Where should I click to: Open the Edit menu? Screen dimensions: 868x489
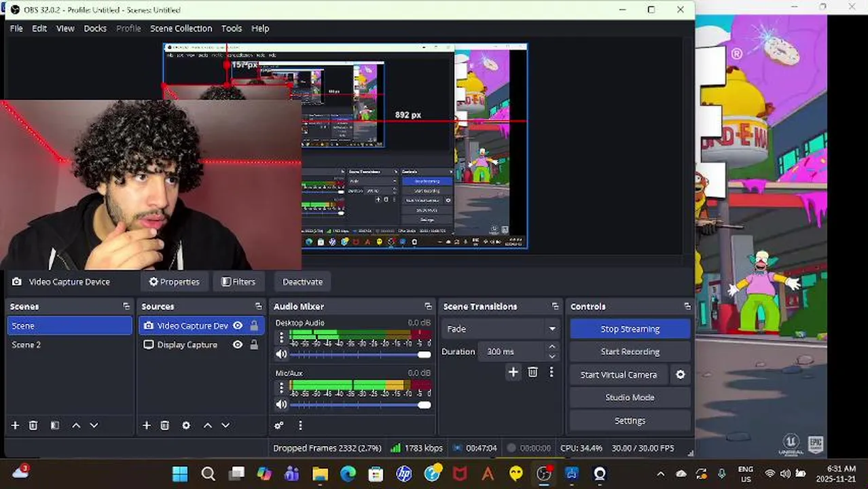(39, 29)
